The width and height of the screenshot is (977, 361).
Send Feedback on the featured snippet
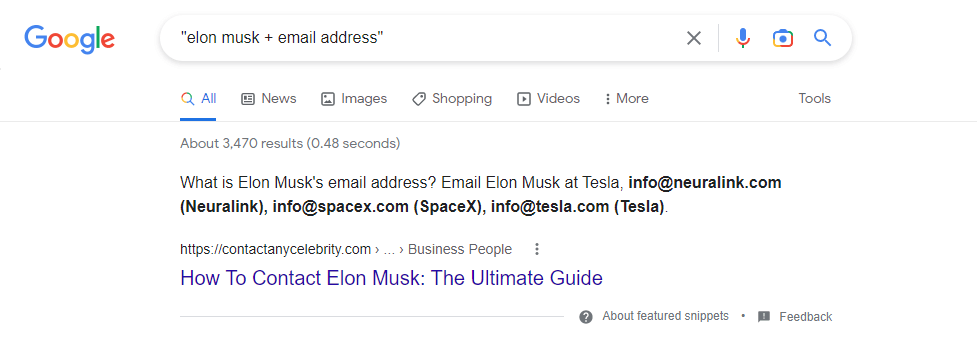click(805, 317)
